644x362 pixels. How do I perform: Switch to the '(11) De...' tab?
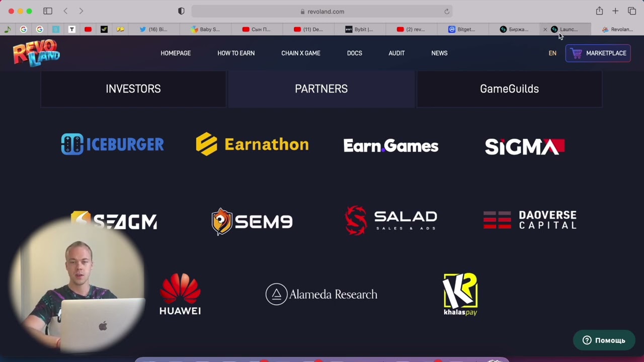pyautogui.click(x=308, y=29)
